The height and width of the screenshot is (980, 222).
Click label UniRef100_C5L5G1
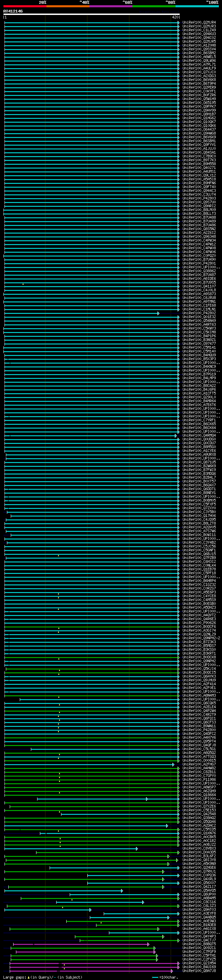click(199, 749)
